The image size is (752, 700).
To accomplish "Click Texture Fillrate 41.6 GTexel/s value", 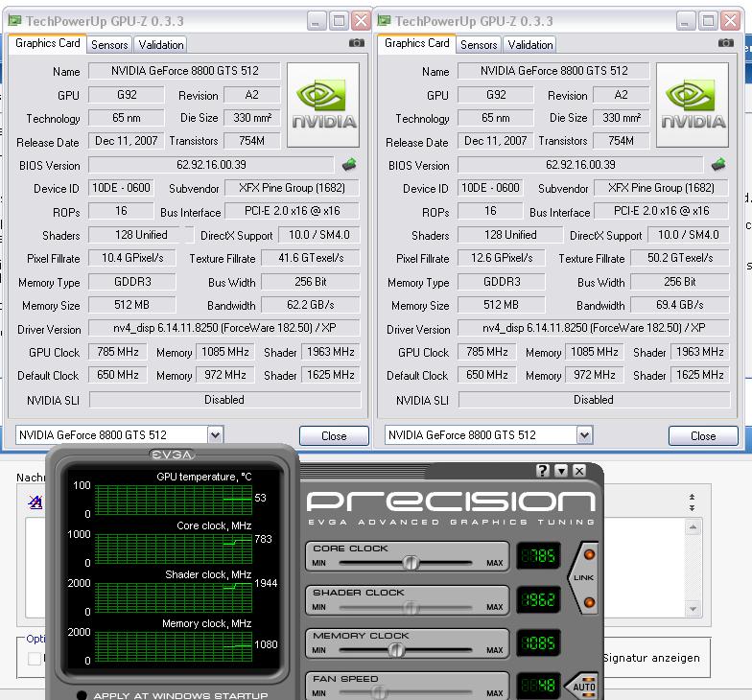I will click(311, 258).
